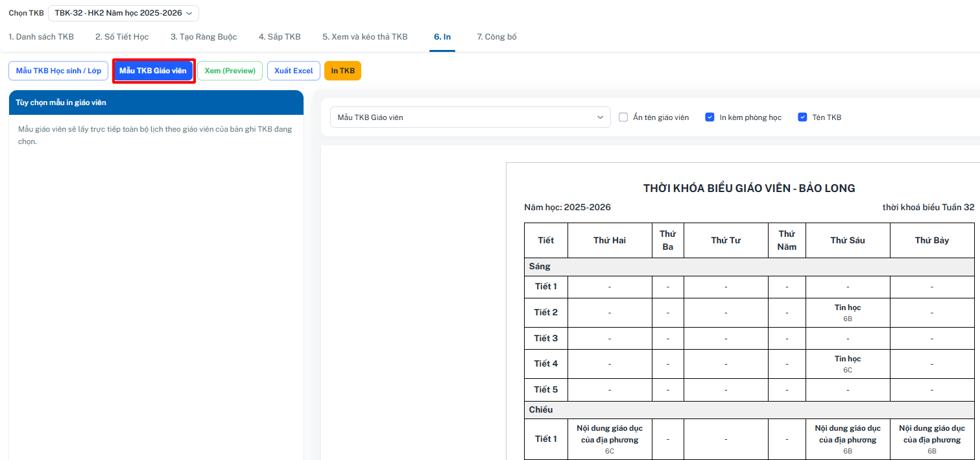980x460 pixels.
Task: Go to 3. Tạo Ràng Buộc tab
Action: click(x=204, y=37)
